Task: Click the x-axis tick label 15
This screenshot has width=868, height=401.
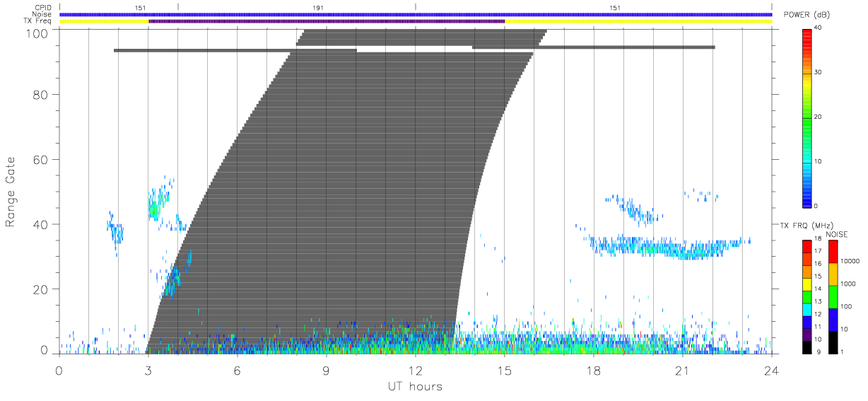Action: coord(504,370)
